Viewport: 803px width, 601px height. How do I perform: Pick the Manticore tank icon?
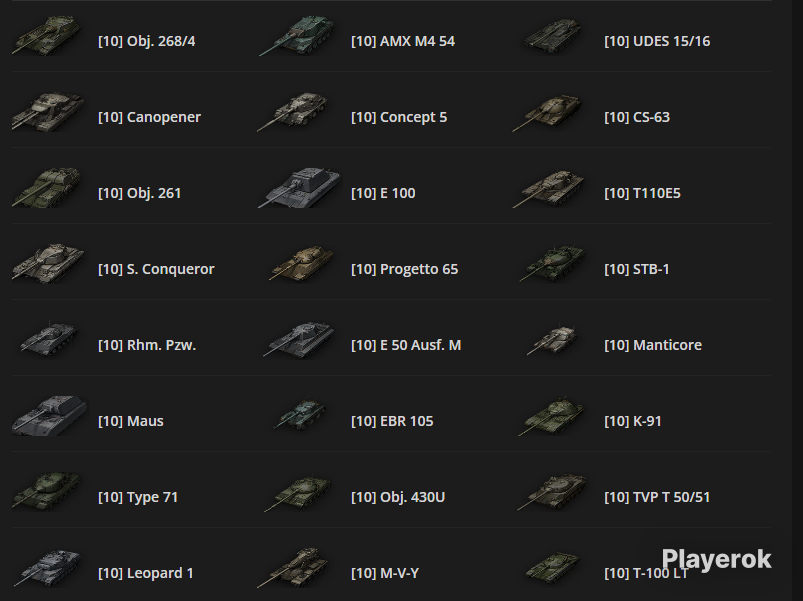click(x=553, y=340)
